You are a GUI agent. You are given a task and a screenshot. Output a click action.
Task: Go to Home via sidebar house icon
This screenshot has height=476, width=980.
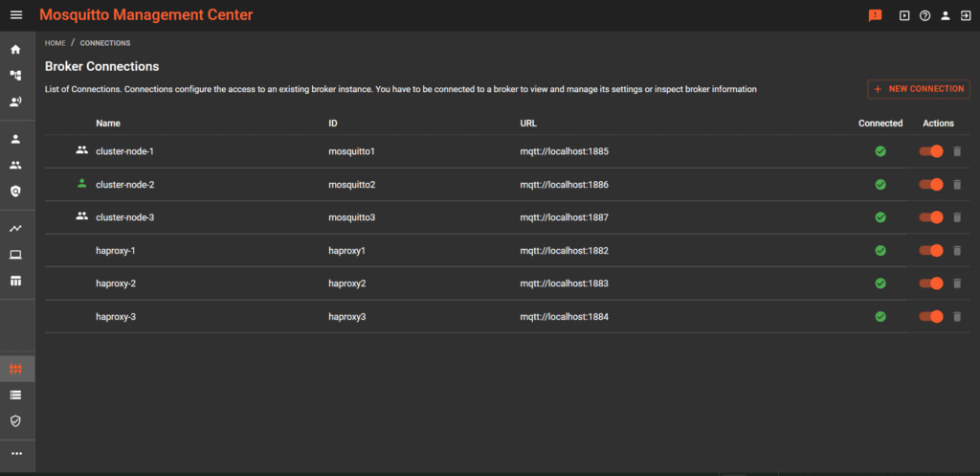[15, 49]
